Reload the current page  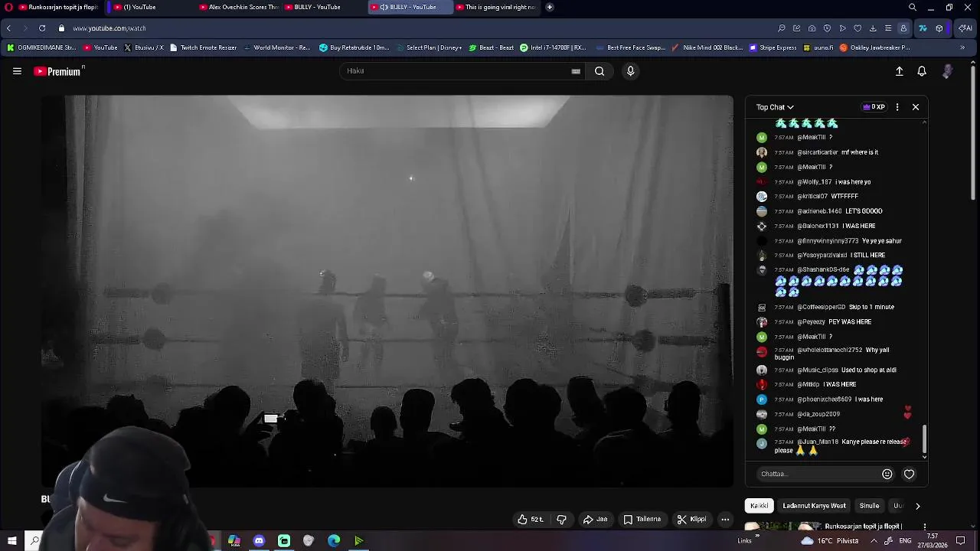click(42, 28)
